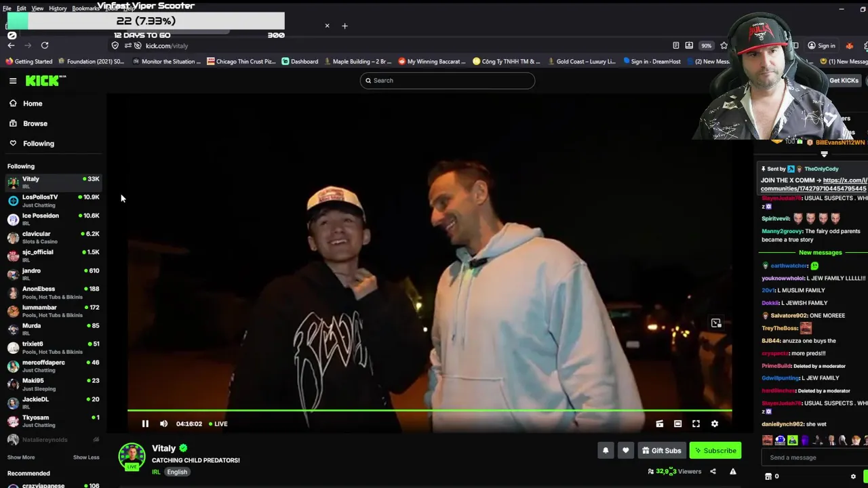
Task: Open sjc_official channel in the sidebar
Action: [x=53, y=256]
